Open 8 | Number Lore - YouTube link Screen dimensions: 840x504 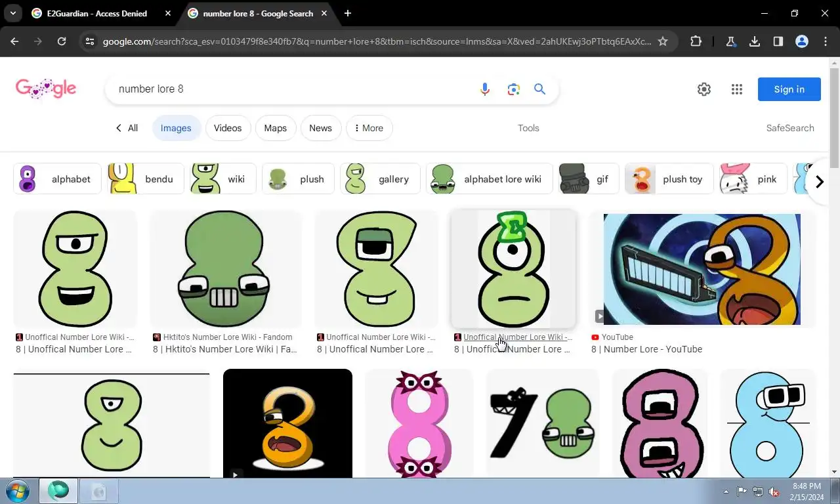point(646,349)
